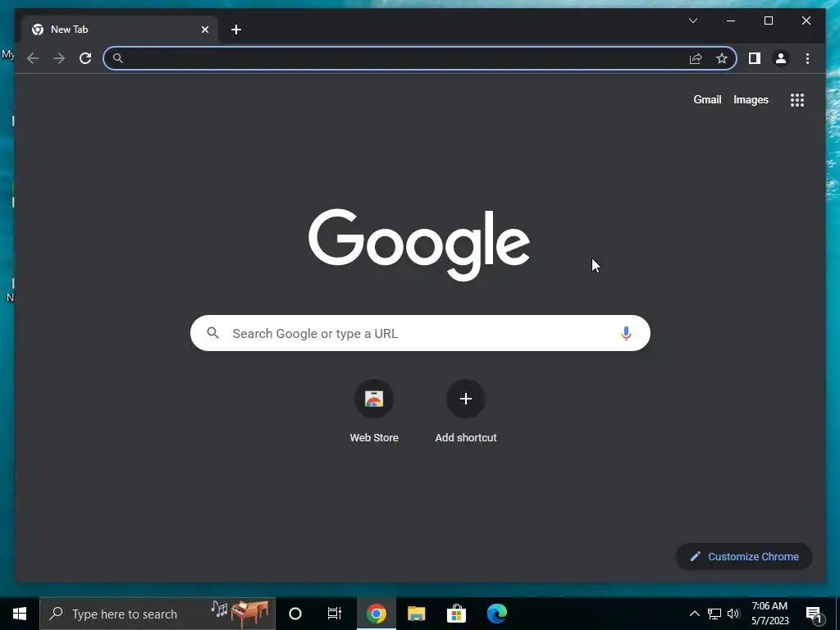Open Microsoft Store from the taskbar
The width and height of the screenshot is (840, 630).
point(456,614)
